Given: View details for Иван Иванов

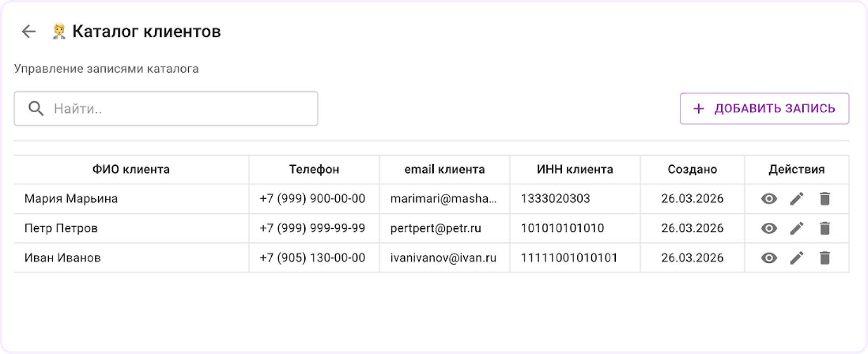Looking at the screenshot, I should pyautogui.click(x=768, y=258).
